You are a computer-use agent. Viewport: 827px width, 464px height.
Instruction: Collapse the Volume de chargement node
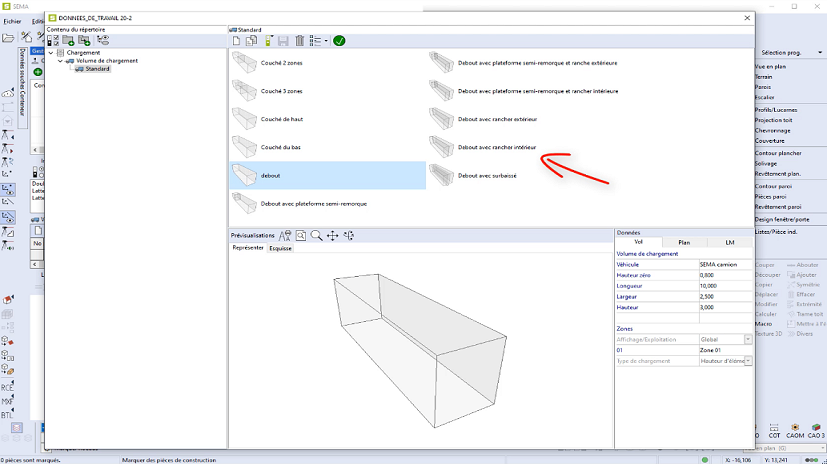pos(60,61)
